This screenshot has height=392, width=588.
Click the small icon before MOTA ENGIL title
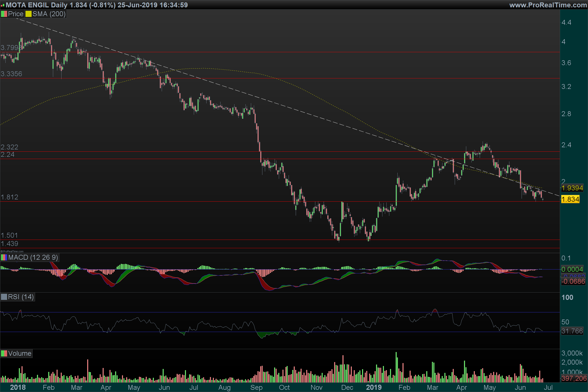(2, 5)
